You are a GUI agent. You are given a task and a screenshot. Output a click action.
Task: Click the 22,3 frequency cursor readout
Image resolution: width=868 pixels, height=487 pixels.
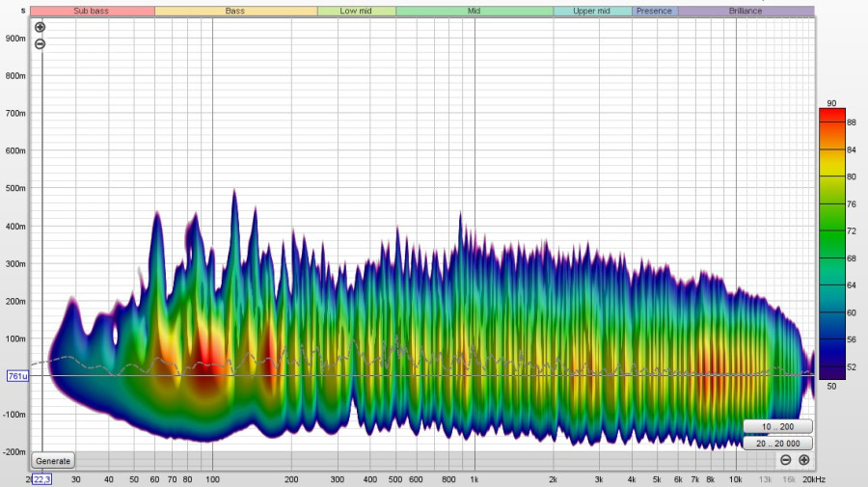pos(42,479)
